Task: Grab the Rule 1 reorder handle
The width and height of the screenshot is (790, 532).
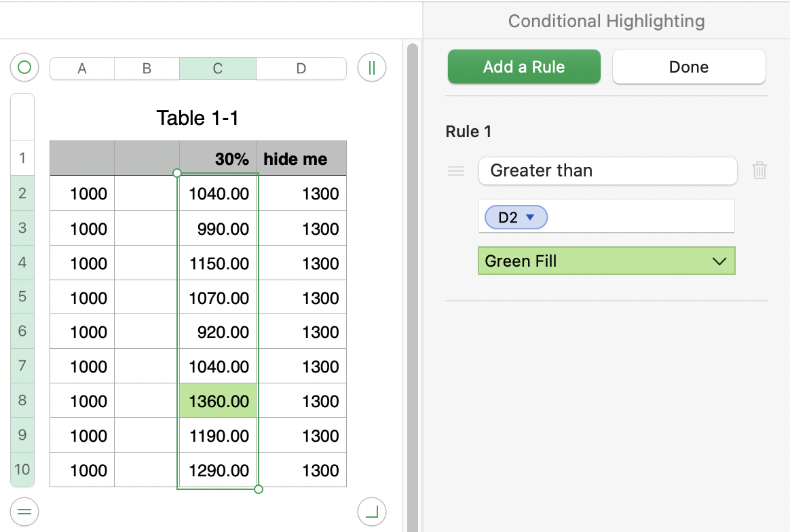Action: click(456, 171)
